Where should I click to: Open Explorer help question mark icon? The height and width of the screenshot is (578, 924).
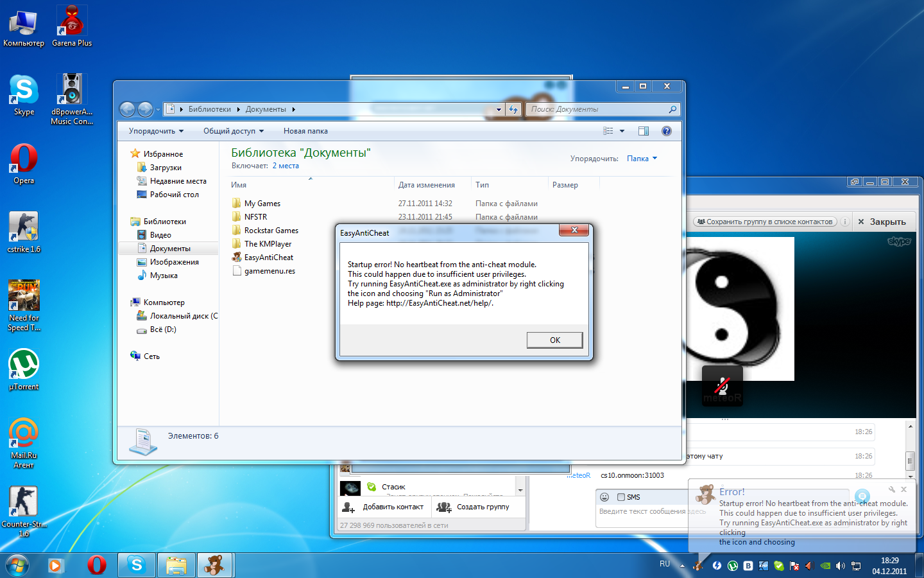[667, 131]
